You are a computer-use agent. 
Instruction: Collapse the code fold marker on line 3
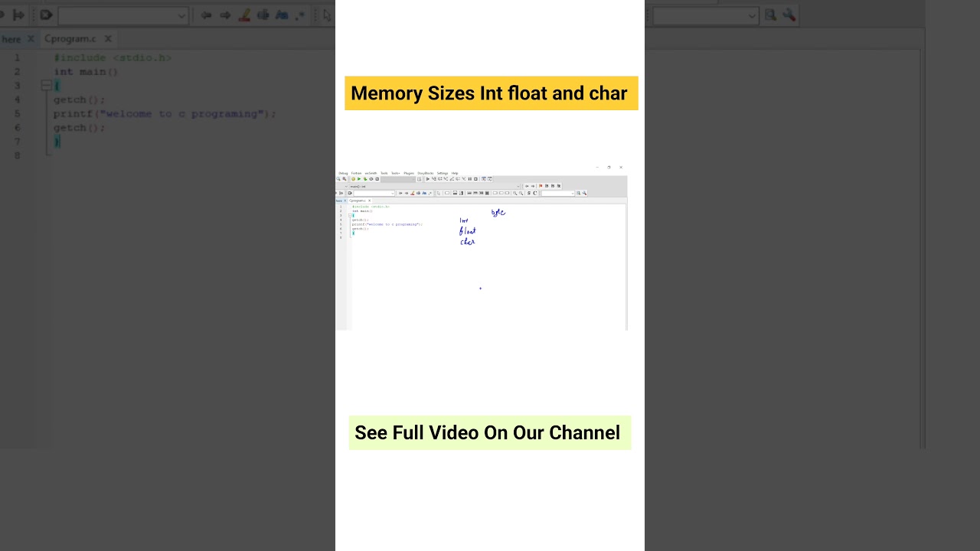(x=46, y=86)
